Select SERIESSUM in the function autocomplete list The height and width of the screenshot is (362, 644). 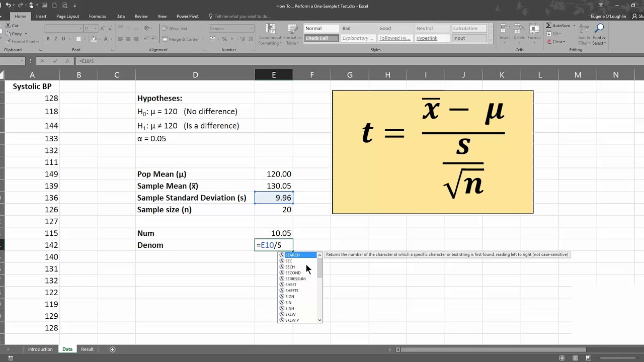click(298, 279)
